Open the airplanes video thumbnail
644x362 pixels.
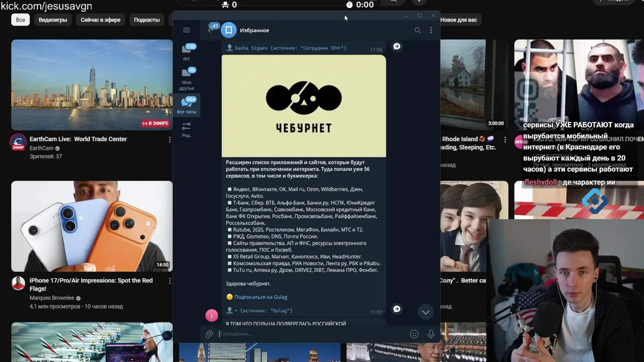[92, 342]
